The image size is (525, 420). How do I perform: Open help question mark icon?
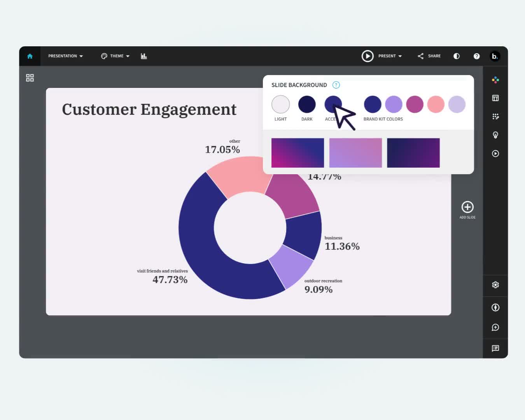coord(476,56)
